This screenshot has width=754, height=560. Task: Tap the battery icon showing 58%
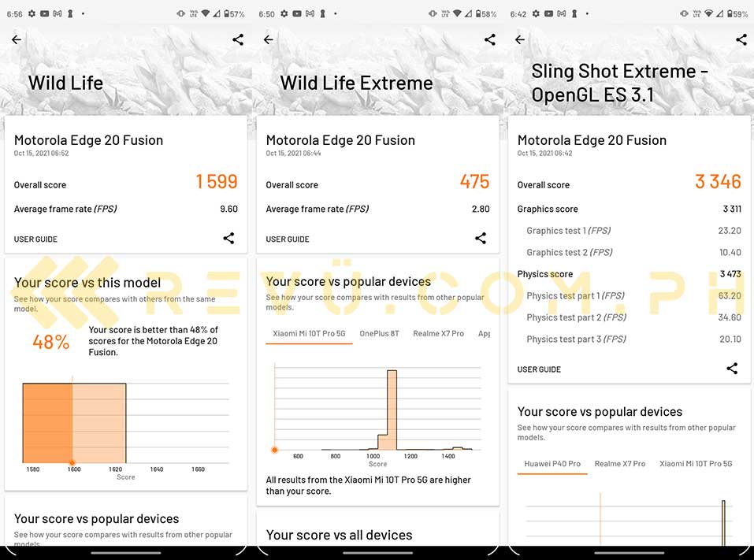478,14
